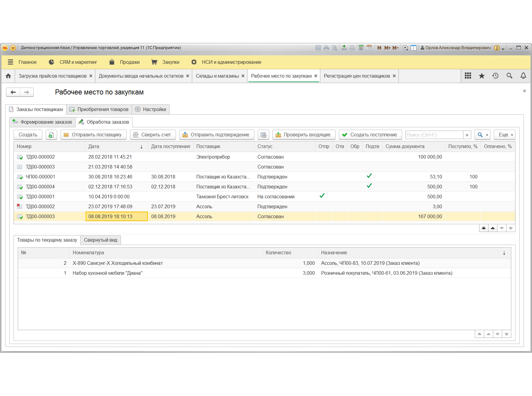Jump to first row in orders list

pyautogui.click(x=484, y=228)
